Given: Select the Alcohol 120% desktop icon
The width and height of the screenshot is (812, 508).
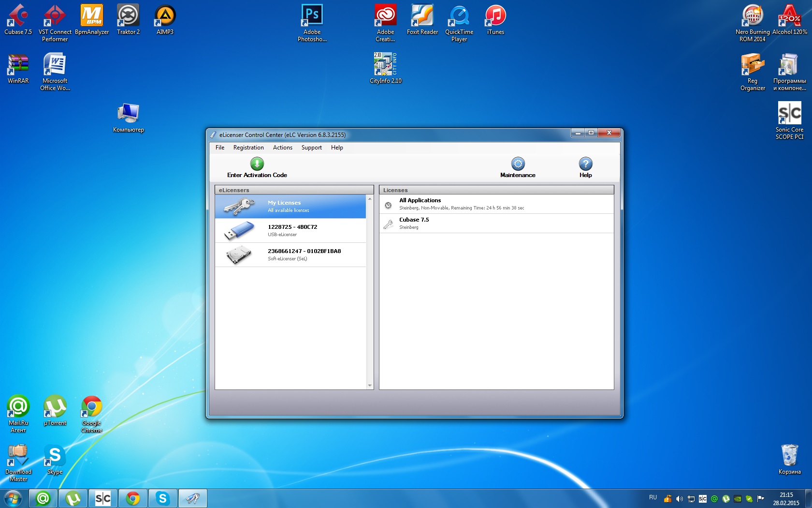Looking at the screenshot, I should tap(790, 20).
